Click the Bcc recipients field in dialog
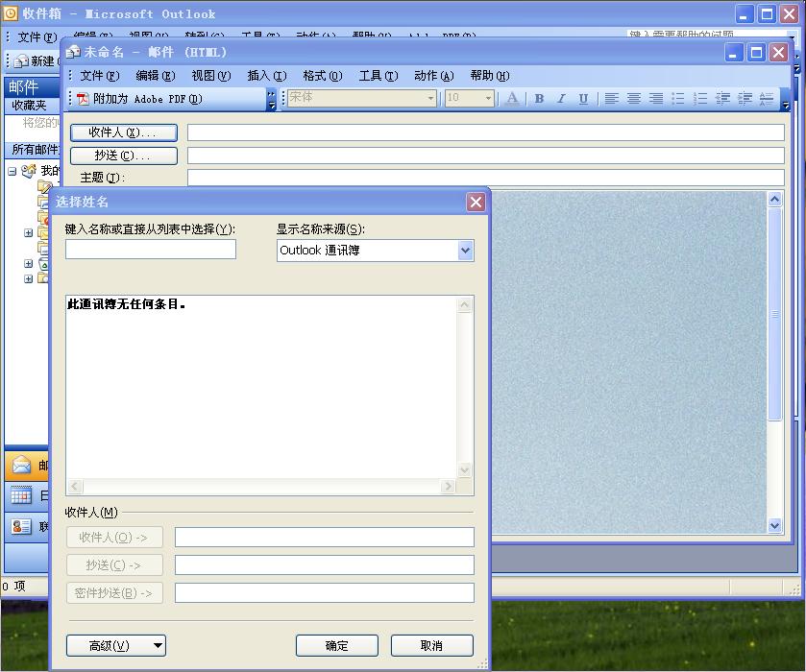 click(x=325, y=593)
